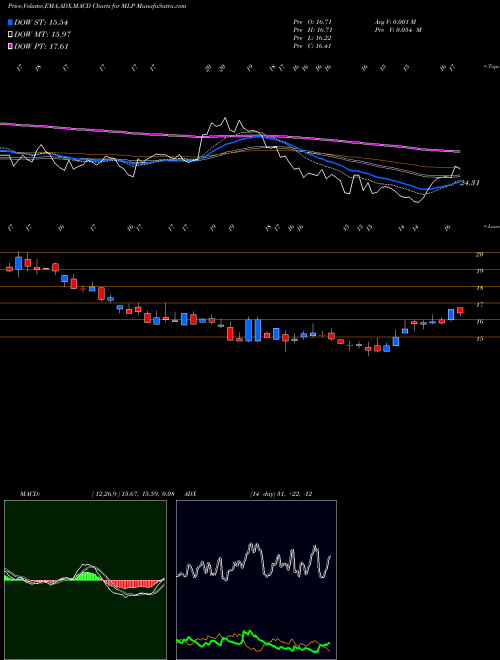Click the price axis label 17
The height and width of the screenshot is (660, 500).
click(479, 304)
